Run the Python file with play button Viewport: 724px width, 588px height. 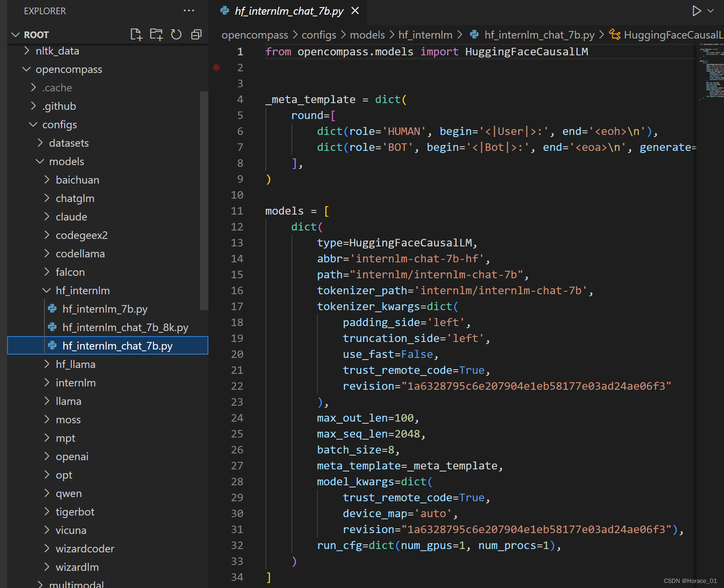[x=696, y=11]
